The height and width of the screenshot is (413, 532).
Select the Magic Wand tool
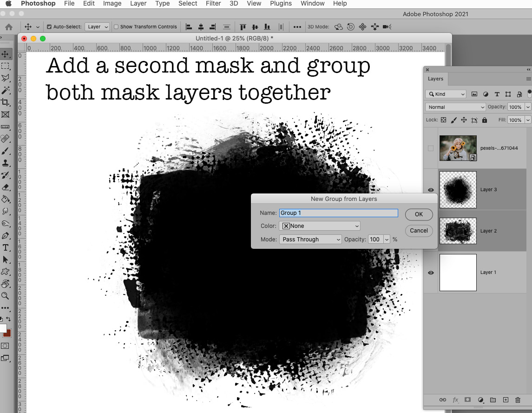coord(6,90)
